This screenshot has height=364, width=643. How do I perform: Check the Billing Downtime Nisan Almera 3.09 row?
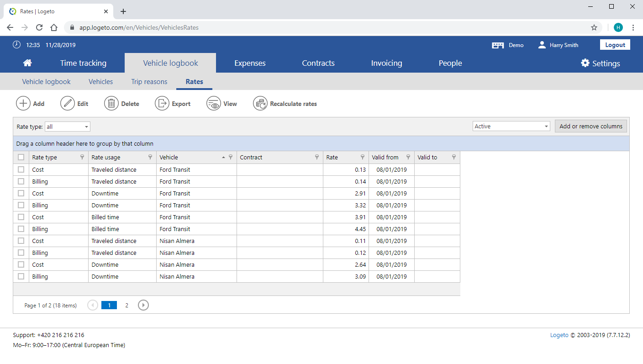[x=21, y=276]
